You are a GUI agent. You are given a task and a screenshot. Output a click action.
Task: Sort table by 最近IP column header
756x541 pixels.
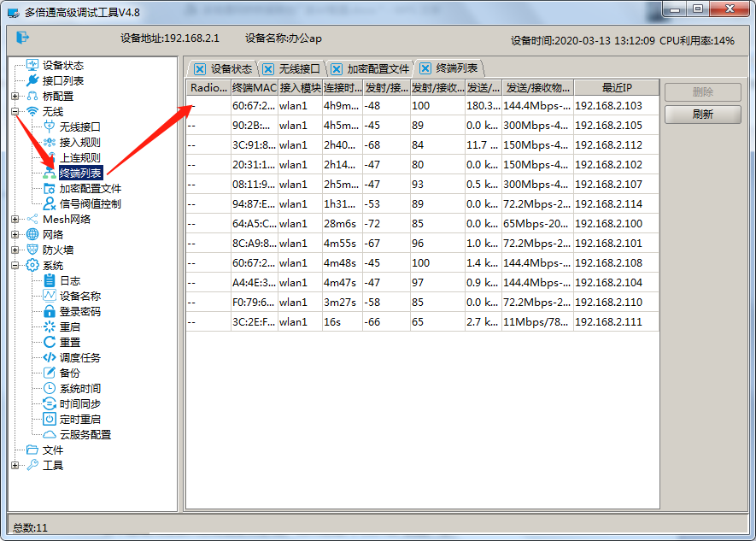[x=616, y=88]
